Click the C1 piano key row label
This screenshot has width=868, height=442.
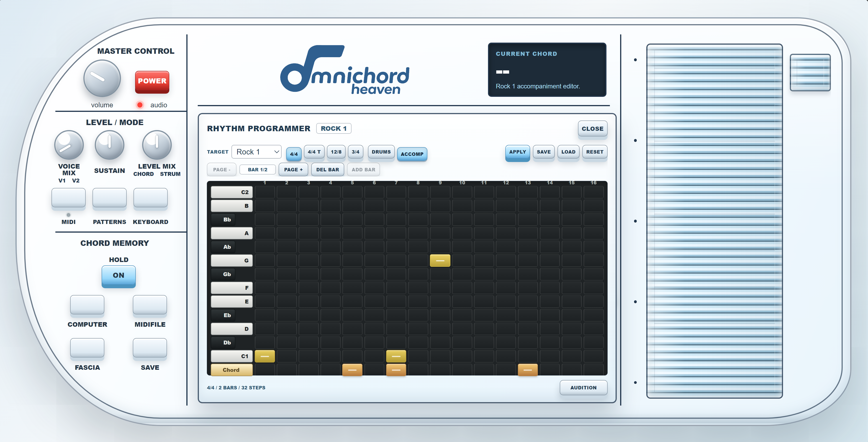click(x=232, y=356)
